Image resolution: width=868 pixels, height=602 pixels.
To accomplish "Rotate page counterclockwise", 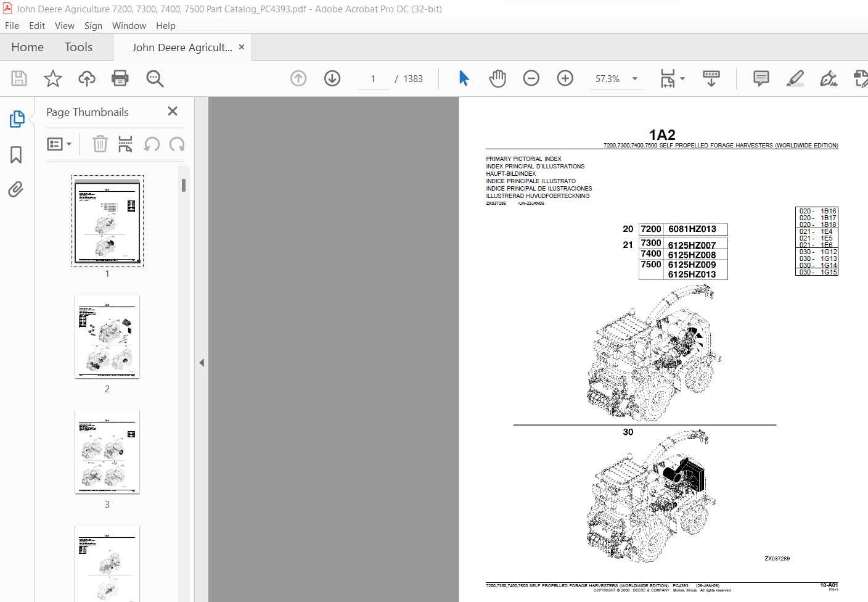I will 152,144.
